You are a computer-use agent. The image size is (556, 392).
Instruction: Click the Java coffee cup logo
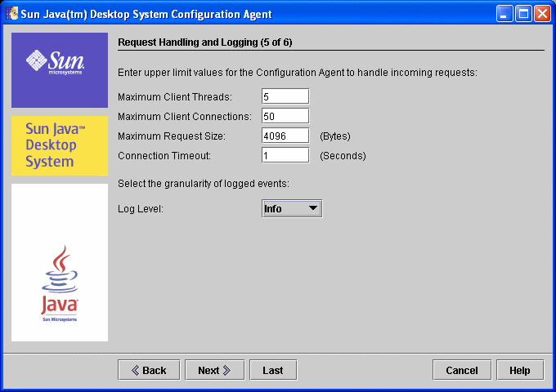click(x=60, y=283)
